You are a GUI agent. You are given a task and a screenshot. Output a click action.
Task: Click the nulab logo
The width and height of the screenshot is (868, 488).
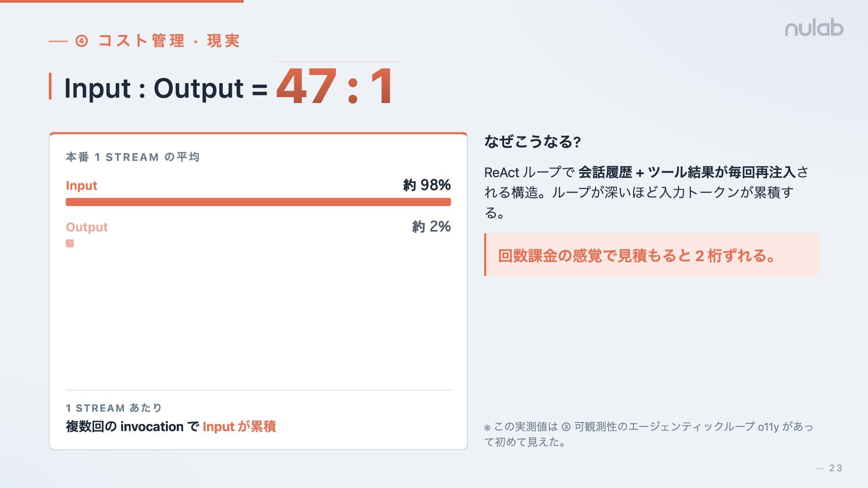pos(814,28)
